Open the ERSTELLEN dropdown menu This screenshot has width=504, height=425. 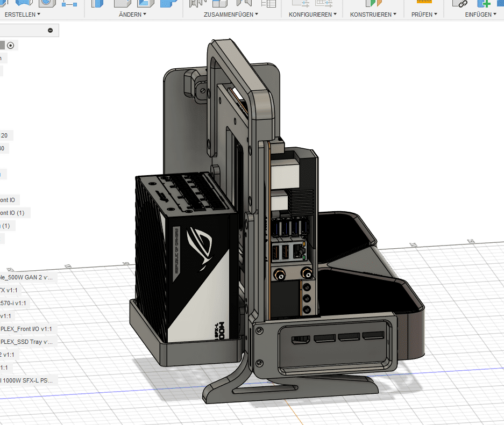point(23,15)
